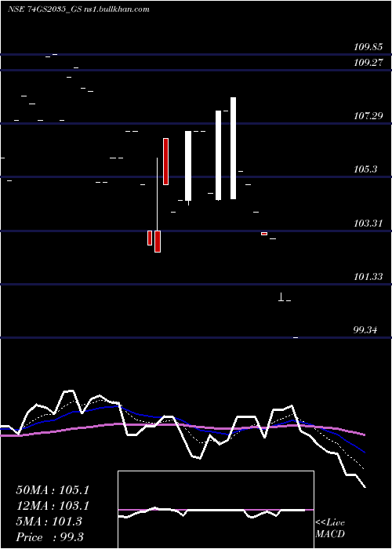Click the <<Live MACD label
Screen dimensions: 392x549
pos(330,529)
